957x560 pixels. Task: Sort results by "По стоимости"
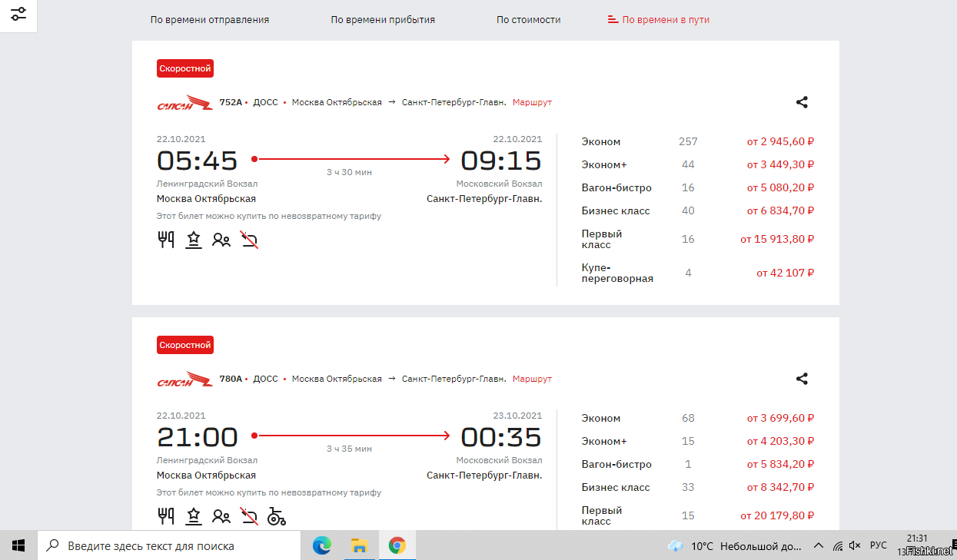pos(529,20)
